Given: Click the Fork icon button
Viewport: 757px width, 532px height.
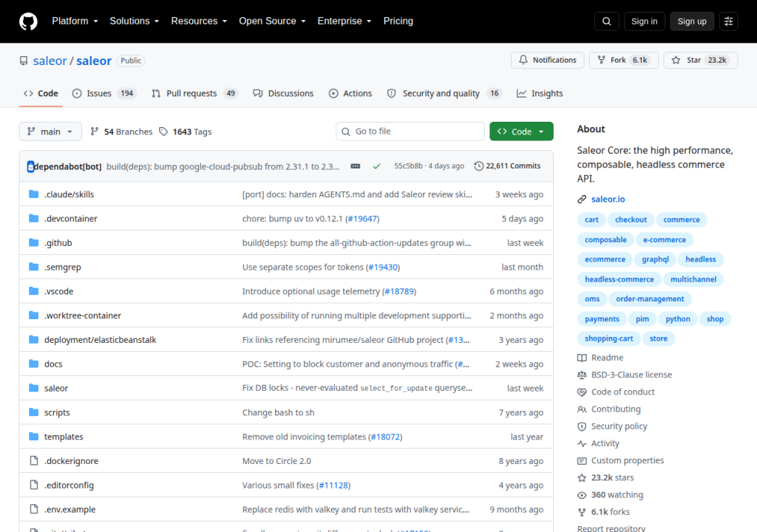Looking at the screenshot, I should point(601,60).
